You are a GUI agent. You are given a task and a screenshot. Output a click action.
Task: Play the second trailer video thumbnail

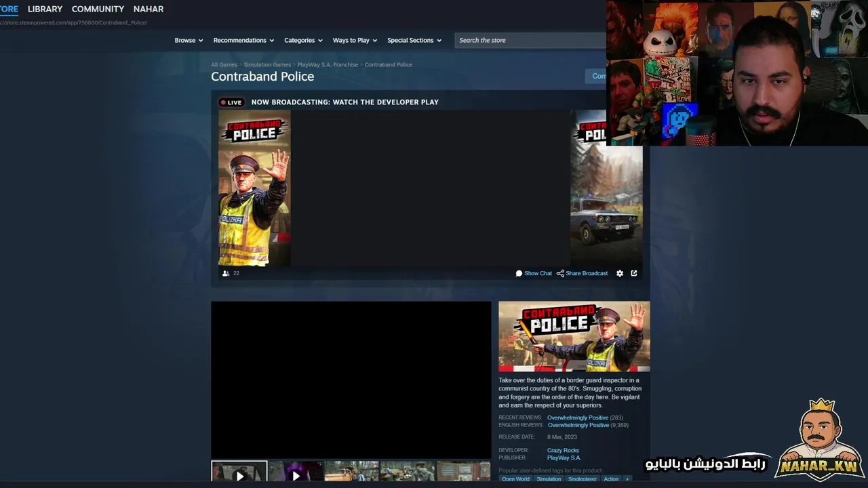pyautogui.click(x=296, y=471)
